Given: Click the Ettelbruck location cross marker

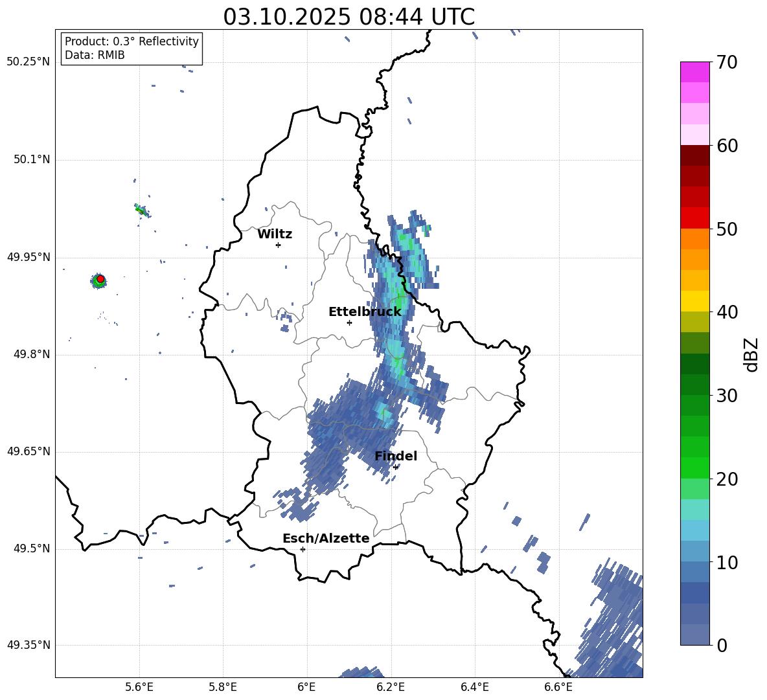Looking at the screenshot, I should (349, 322).
